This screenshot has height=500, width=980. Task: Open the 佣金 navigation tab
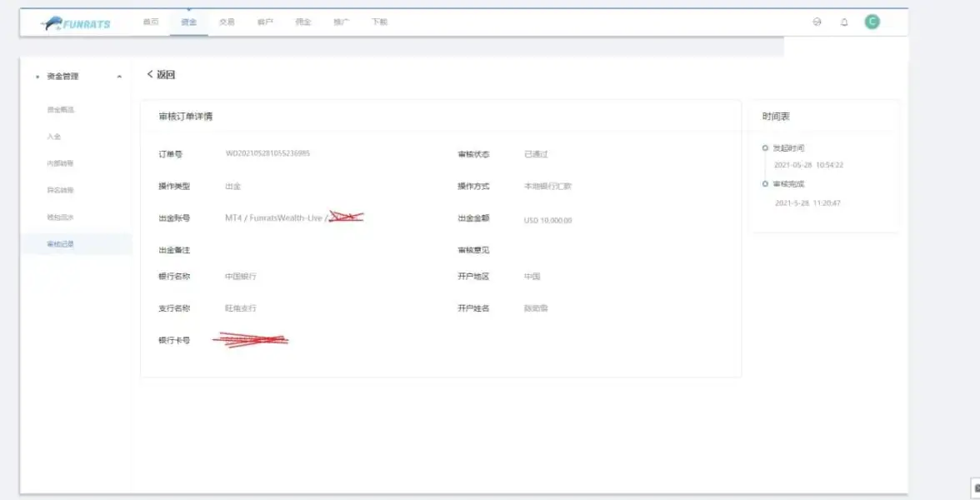click(x=302, y=22)
